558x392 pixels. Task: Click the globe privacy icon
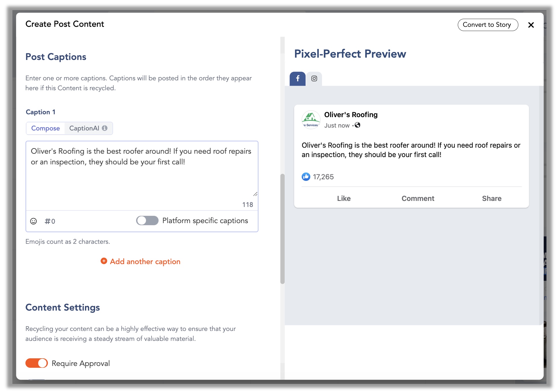tap(357, 125)
